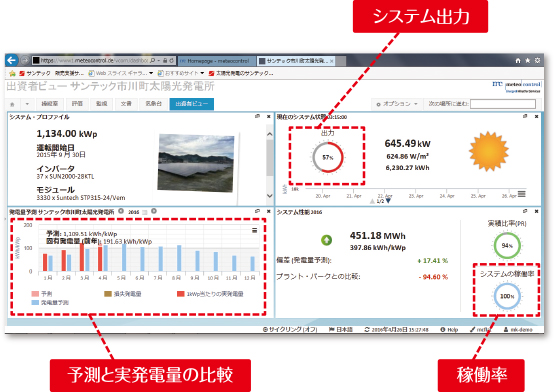Close the 発電量予測 panel
Screen dimensions: 556x392
pyautogui.click(x=268, y=211)
